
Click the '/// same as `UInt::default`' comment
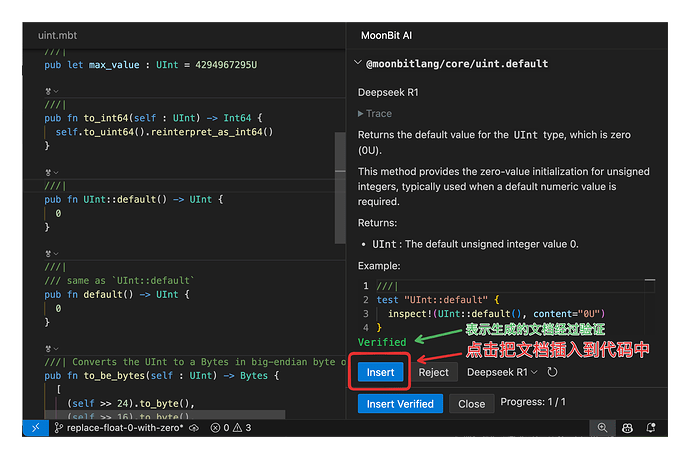pos(119,280)
